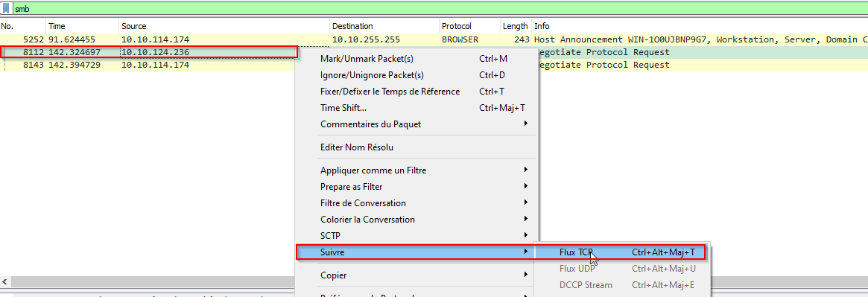Screen dimensions: 868x297
Task: Open the Suivre submenu
Action: coord(416,252)
